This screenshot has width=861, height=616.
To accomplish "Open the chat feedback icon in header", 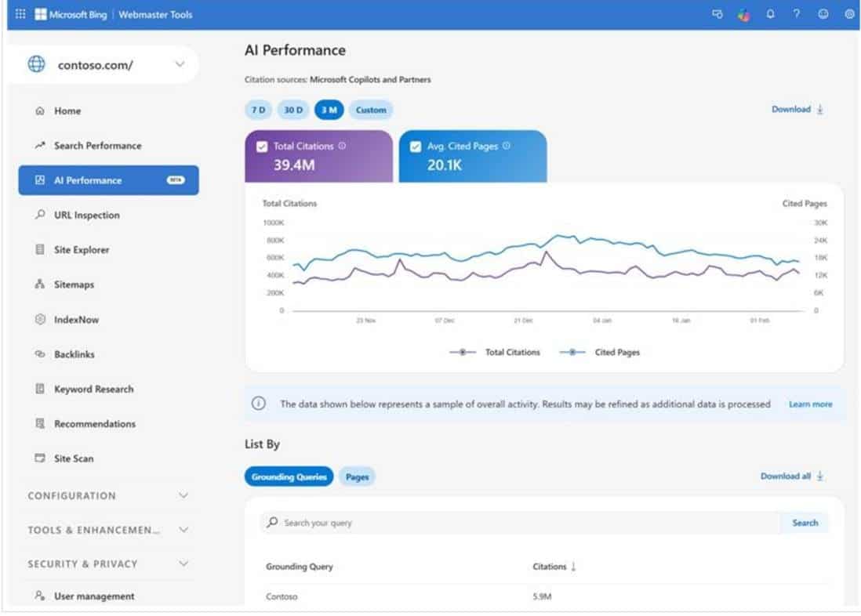I will (x=717, y=14).
